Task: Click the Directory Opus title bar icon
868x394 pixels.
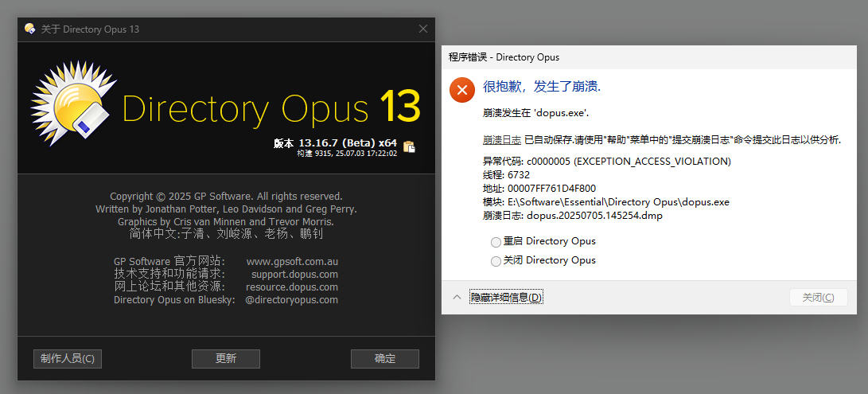Action: (x=30, y=29)
